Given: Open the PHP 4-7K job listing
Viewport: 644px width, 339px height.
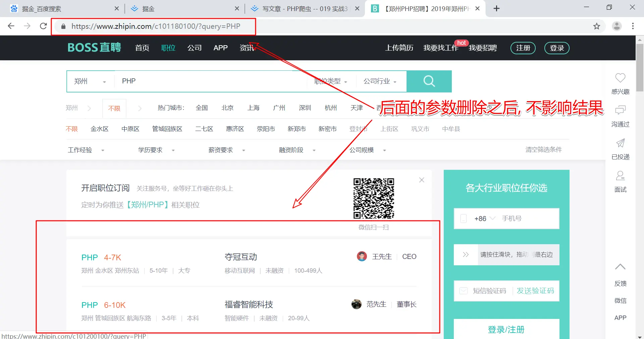Looking at the screenshot, I should pyautogui.click(x=101, y=257).
